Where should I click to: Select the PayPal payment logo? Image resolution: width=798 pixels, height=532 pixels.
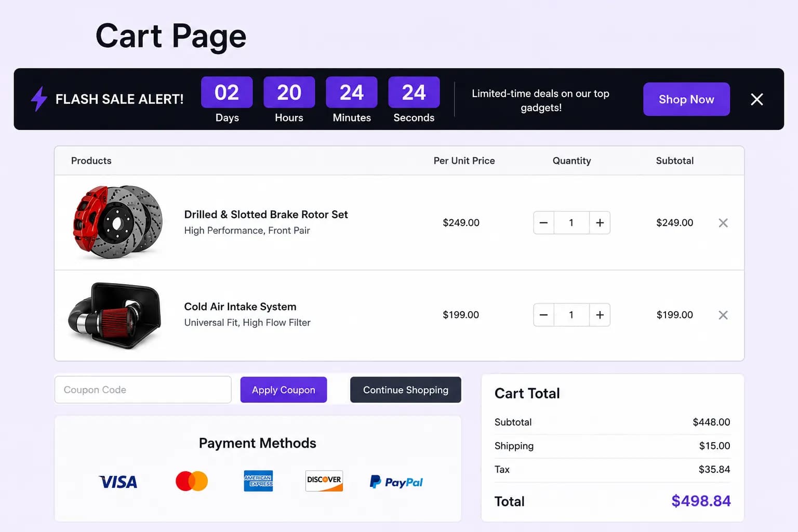(396, 482)
